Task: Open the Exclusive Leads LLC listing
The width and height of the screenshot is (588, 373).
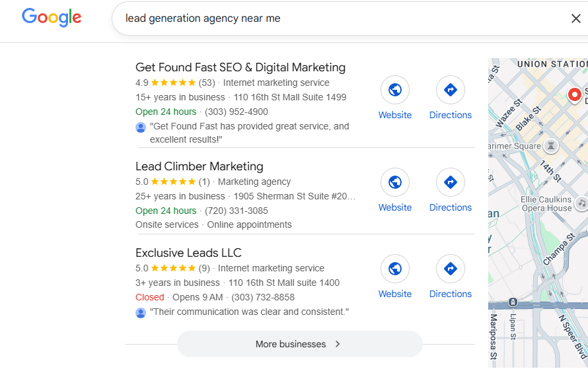Action: (188, 253)
